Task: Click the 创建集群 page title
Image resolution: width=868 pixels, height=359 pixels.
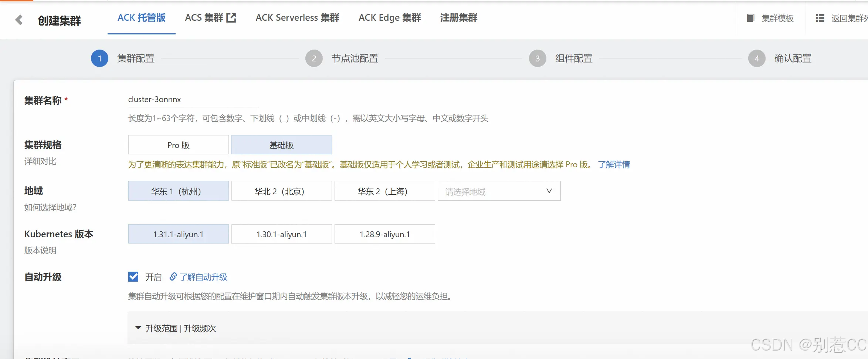Action: [60, 20]
